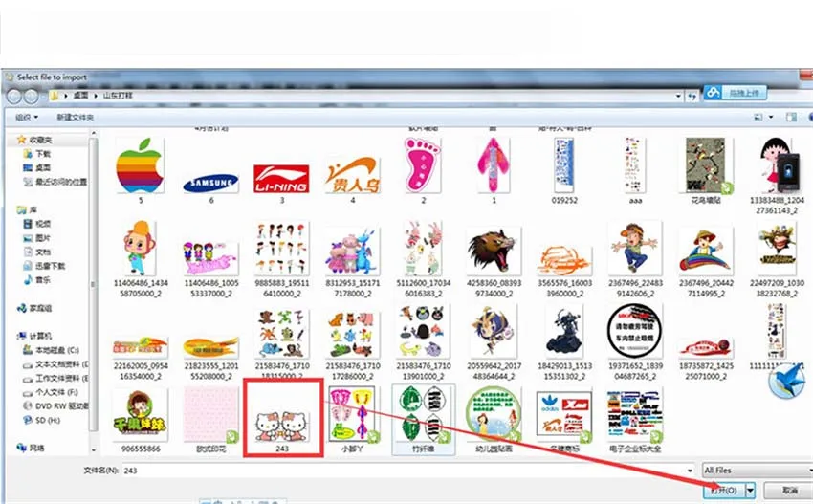Select the 竹纤维 file thumbnail
813x504 pixels.
tap(423, 420)
